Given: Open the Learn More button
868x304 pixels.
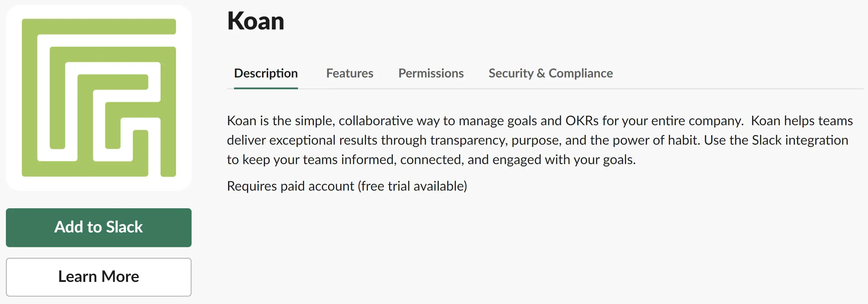Looking at the screenshot, I should [x=99, y=277].
